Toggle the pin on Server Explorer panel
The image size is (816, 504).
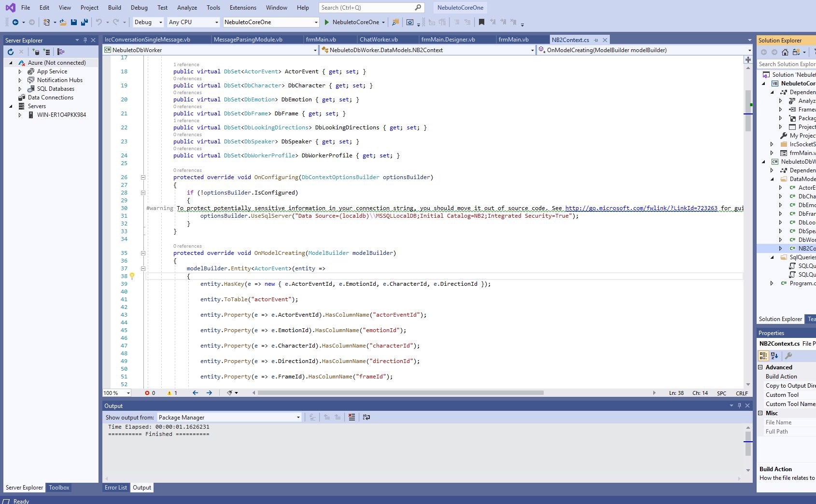[84, 40]
